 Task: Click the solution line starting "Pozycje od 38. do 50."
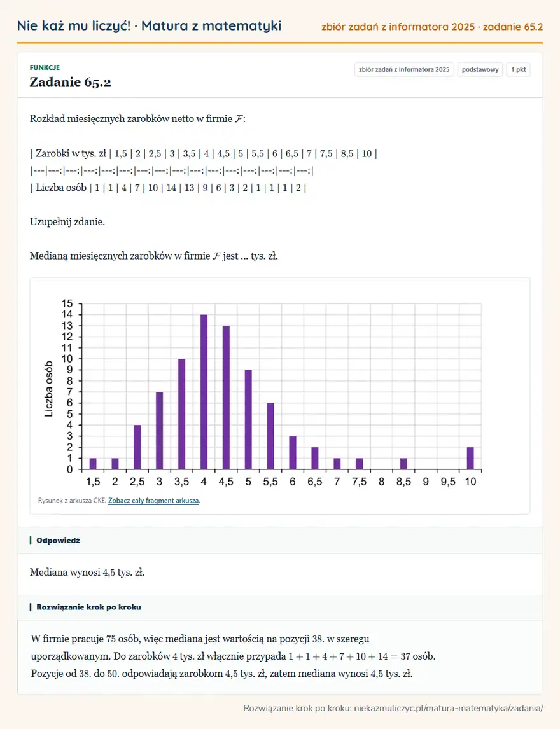pyautogui.click(x=222, y=673)
